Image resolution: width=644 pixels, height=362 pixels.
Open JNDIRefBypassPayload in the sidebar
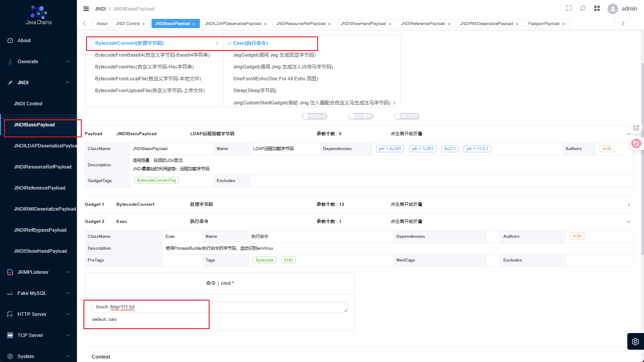pyautogui.click(x=40, y=230)
